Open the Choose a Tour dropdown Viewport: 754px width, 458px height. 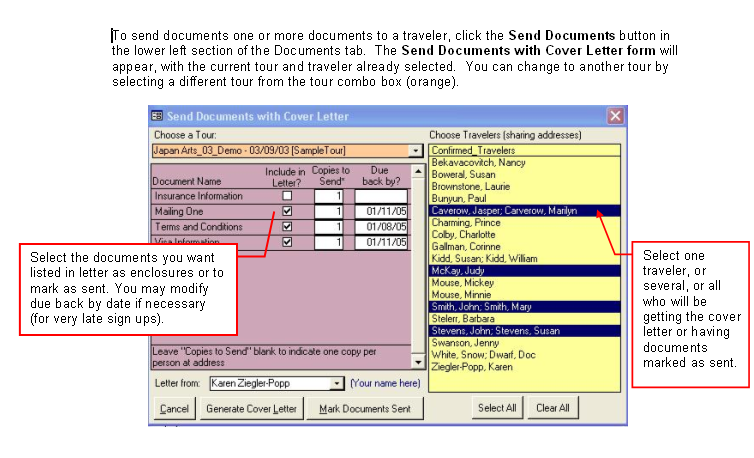[x=416, y=151]
